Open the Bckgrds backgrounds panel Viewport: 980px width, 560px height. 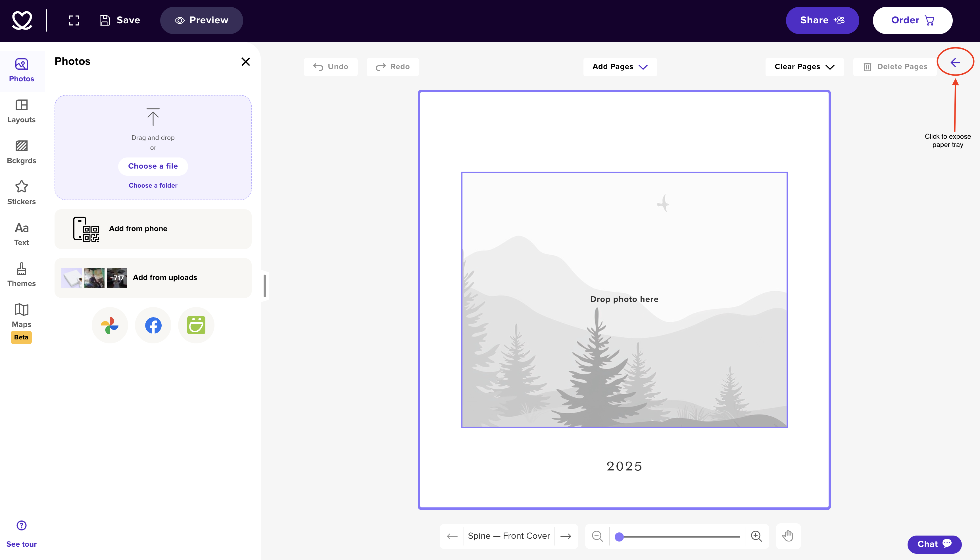[22, 152]
